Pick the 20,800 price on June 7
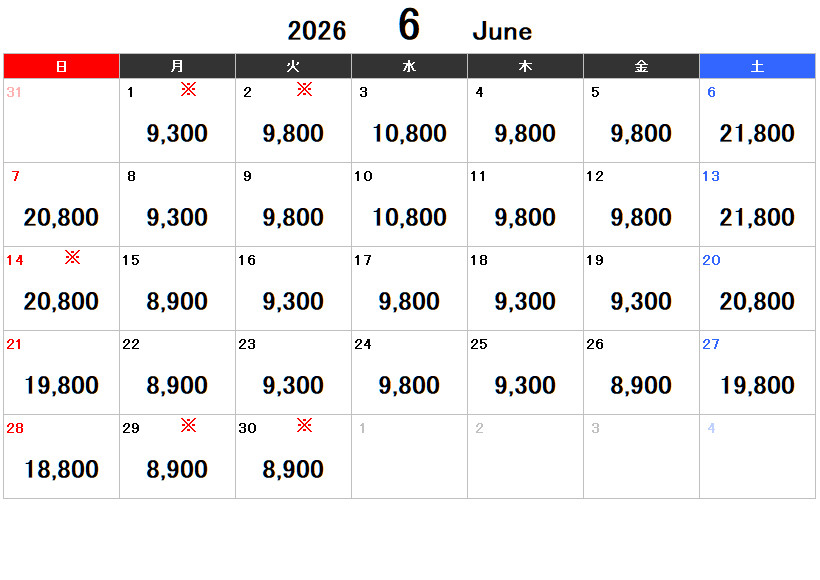The height and width of the screenshot is (580, 820). pos(61,217)
